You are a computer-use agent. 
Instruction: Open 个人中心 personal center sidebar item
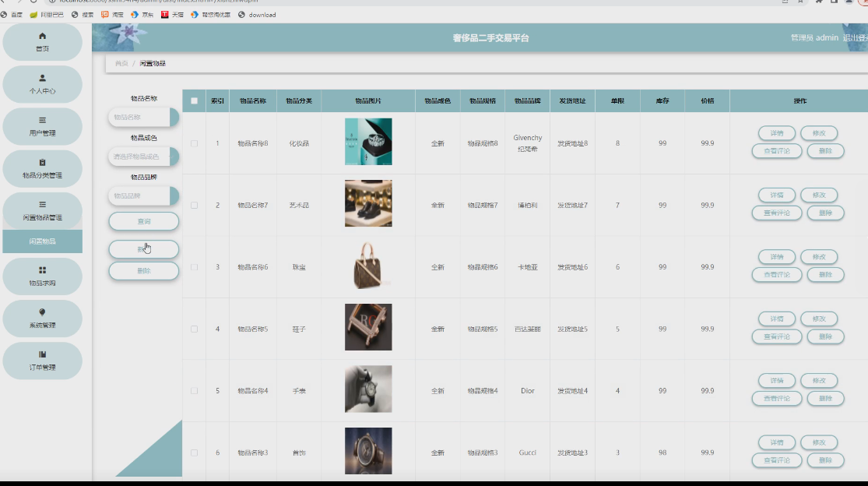point(43,84)
